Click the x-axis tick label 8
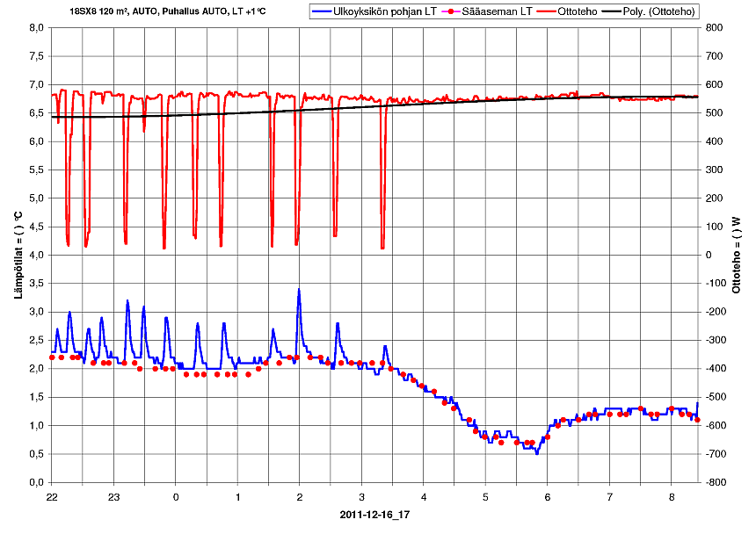The height and width of the screenshot is (534, 756). point(672,497)
